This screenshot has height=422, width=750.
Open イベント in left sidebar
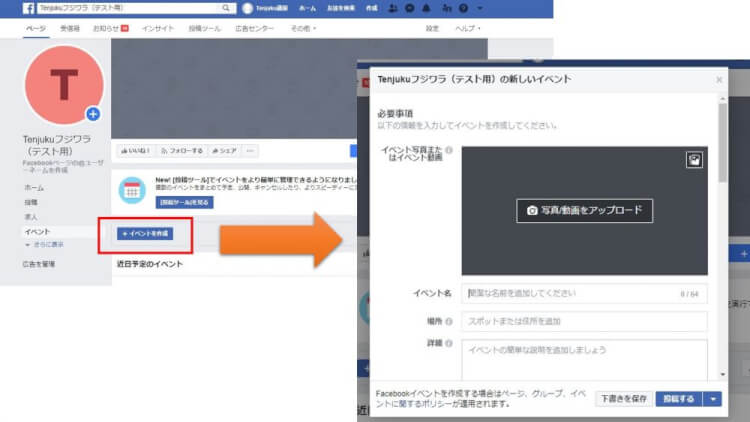[x=37, y=232]
